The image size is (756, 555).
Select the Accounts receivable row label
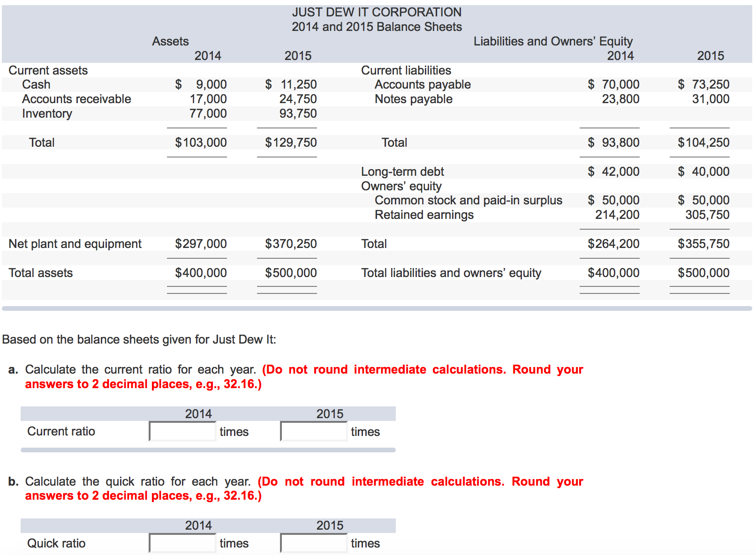pos(76,99)
